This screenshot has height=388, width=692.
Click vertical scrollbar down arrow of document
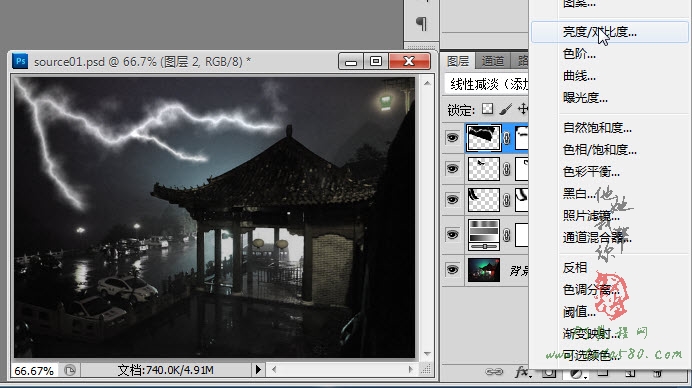[427, 354]
